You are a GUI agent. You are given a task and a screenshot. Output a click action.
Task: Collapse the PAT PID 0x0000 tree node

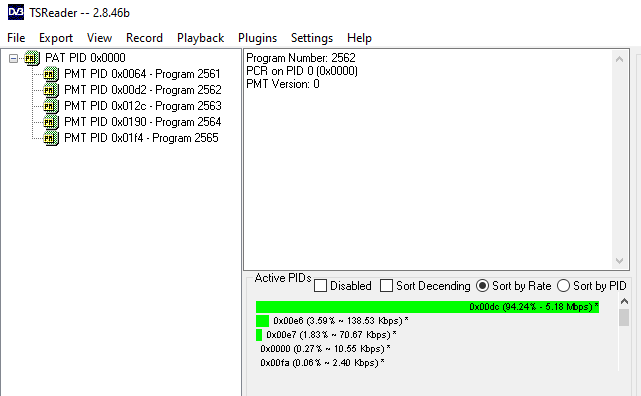pyautogui.click(x=13, y=58)
